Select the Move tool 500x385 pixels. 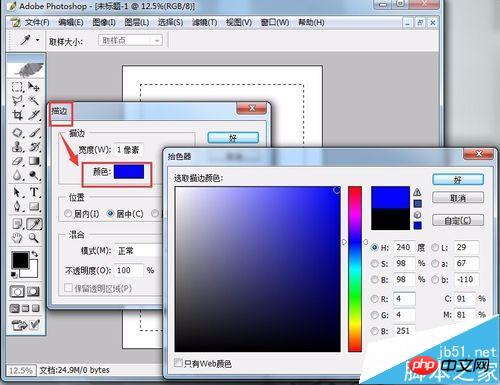click(33, 87)
